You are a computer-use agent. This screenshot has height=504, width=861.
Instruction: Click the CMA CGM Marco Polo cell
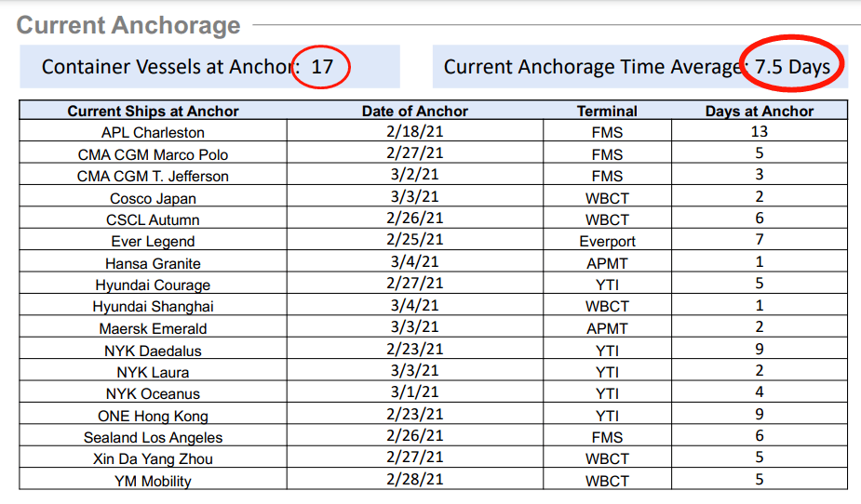pos(153,154)
